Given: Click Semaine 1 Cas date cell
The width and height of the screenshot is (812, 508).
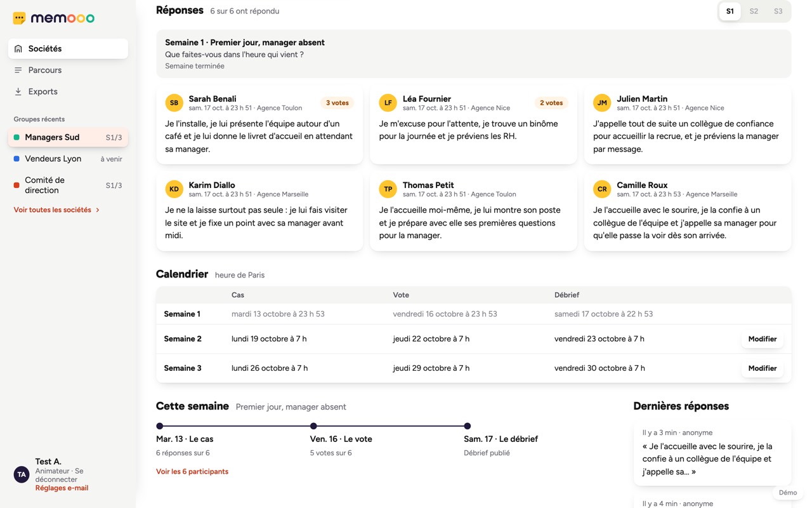Looking at the screenshot, I should pos(278,314).
